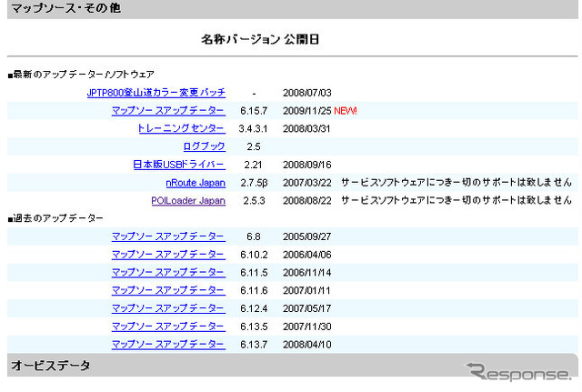Click the date 2008/08/22

coord(307,201)
